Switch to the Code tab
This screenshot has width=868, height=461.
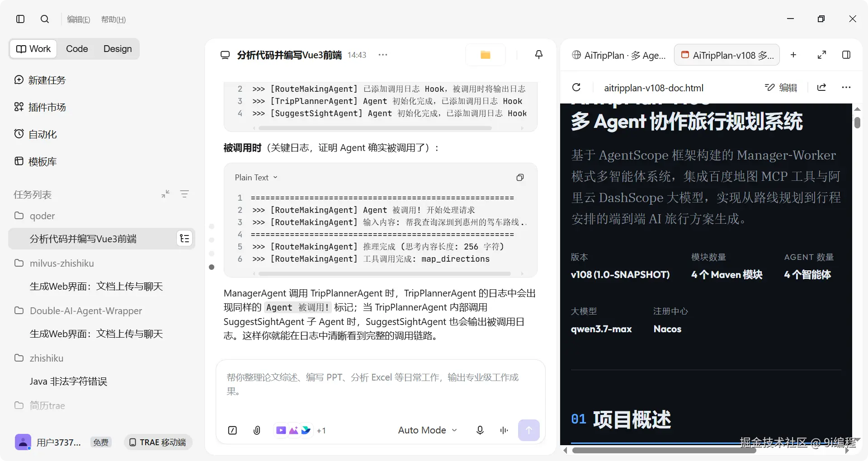(x=77, y=49)
